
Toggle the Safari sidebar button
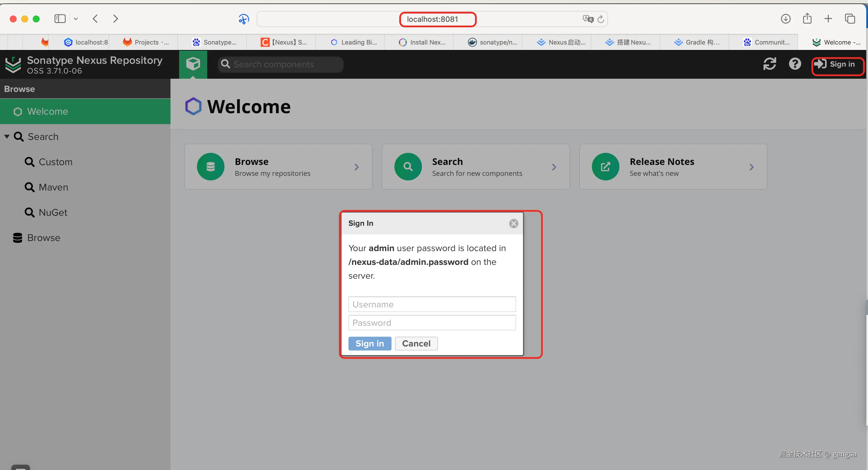(x=60, y=19)
